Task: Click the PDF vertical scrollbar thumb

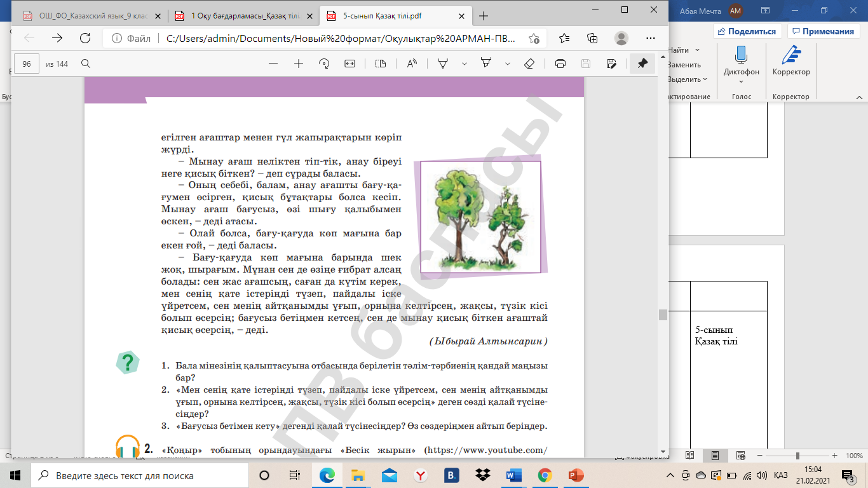Action: 663,315
